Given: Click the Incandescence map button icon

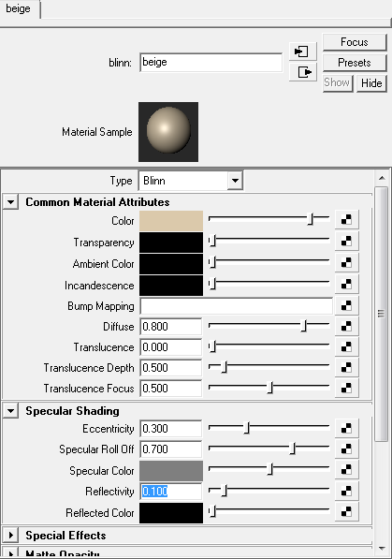Looking at the screenshot, I should 346,285.
